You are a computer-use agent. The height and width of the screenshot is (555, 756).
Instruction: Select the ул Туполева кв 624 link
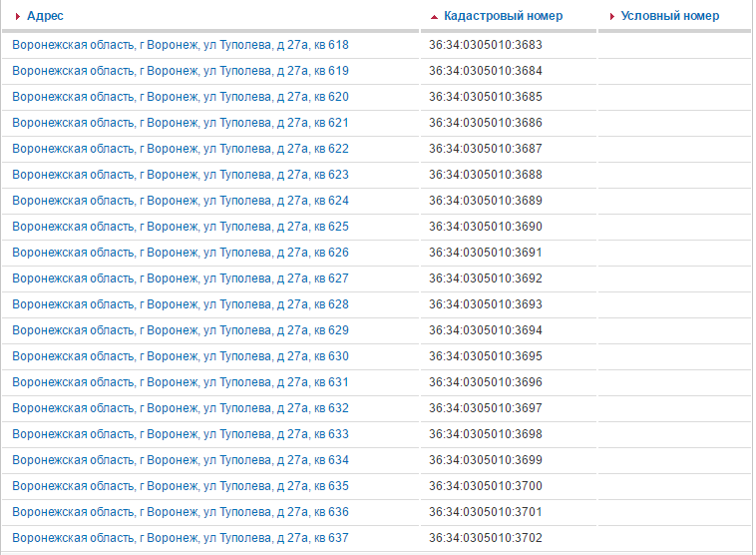click(181, 201)
